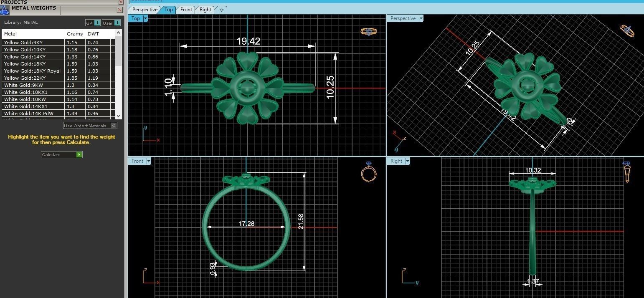Viewport: 644px width, 298px height.
Task: Click the Grams column header
Action: 75,34
